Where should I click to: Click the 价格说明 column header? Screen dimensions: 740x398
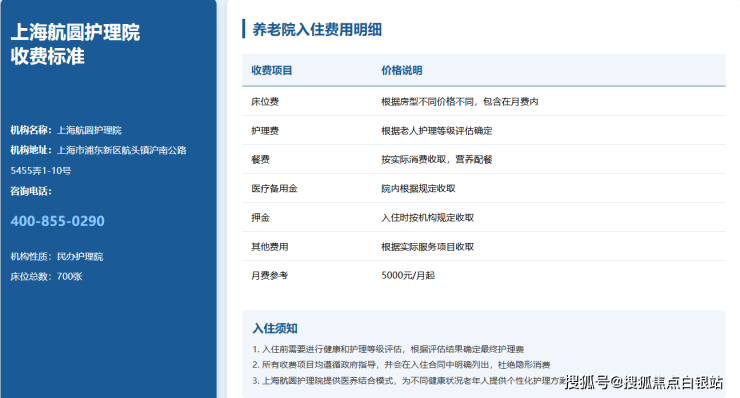coord(402,70)
